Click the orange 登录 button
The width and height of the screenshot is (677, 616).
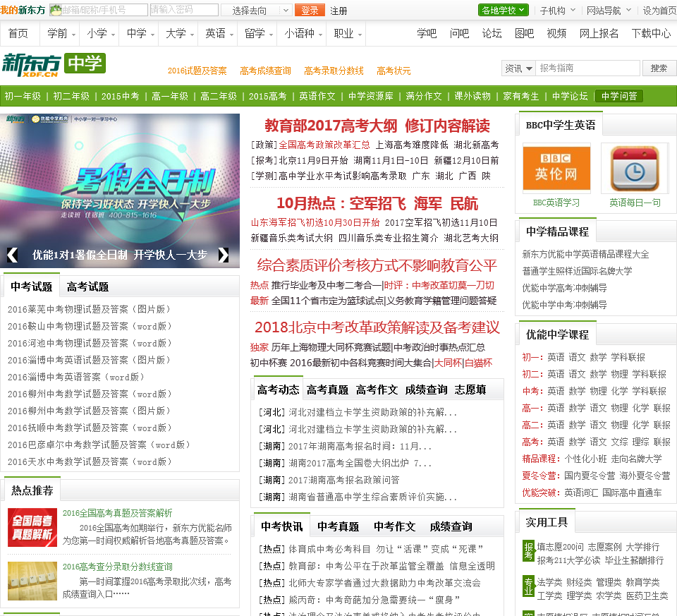click(310, 11)
